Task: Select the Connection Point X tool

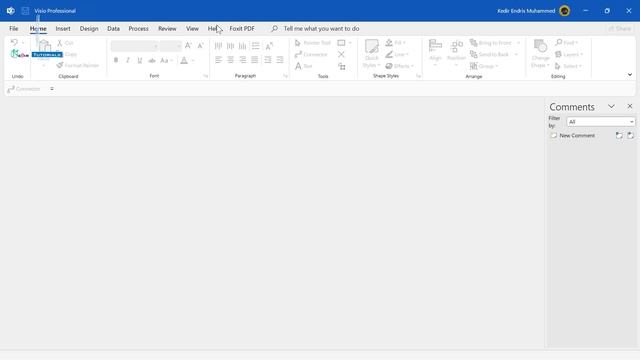Action: pos(341,54)
